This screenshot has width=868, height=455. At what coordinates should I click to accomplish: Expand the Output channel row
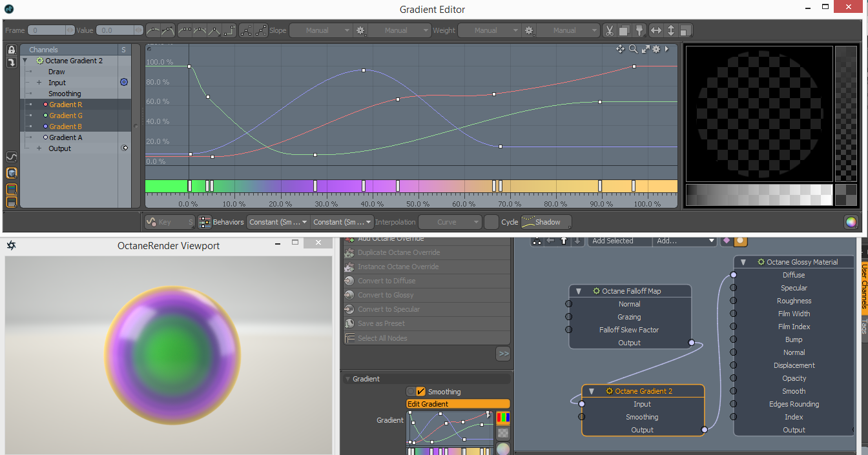(x=39, y=148)
